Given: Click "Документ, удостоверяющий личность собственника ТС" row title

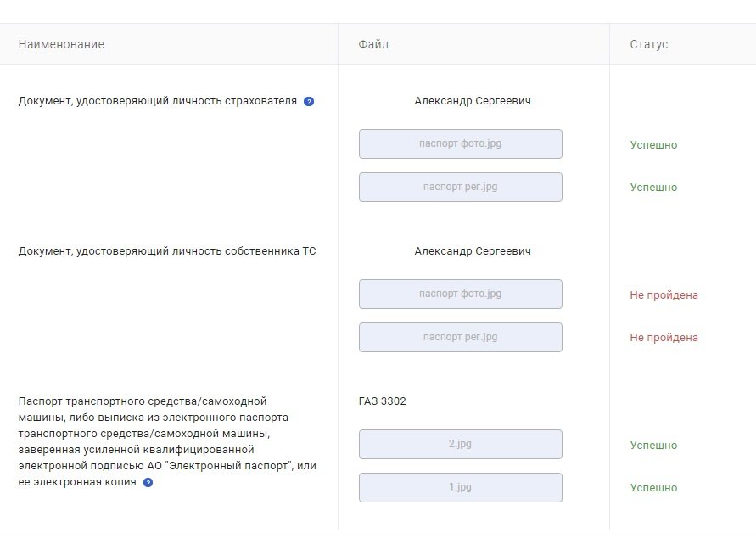Looking at the screenshot, I should (167, 251).
